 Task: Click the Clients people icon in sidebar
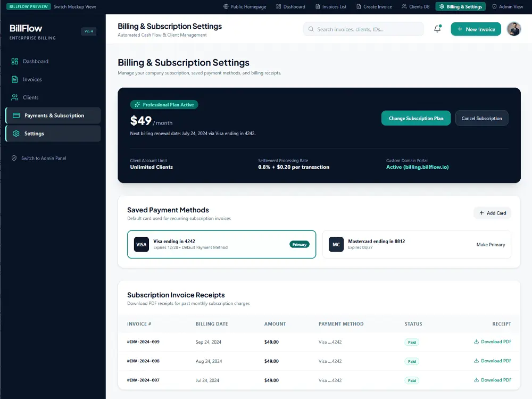pos(14,97)
